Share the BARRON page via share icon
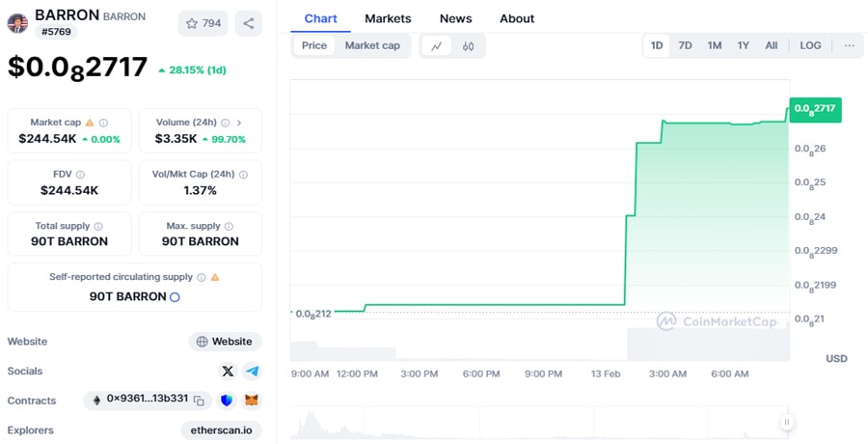Image resolution: width=868 pixels, height=444 pixels. 249,23
